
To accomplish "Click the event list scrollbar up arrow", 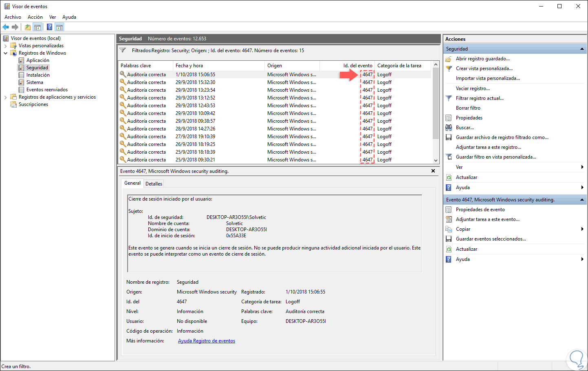I will pyautogui.click(x=436, y=65).
